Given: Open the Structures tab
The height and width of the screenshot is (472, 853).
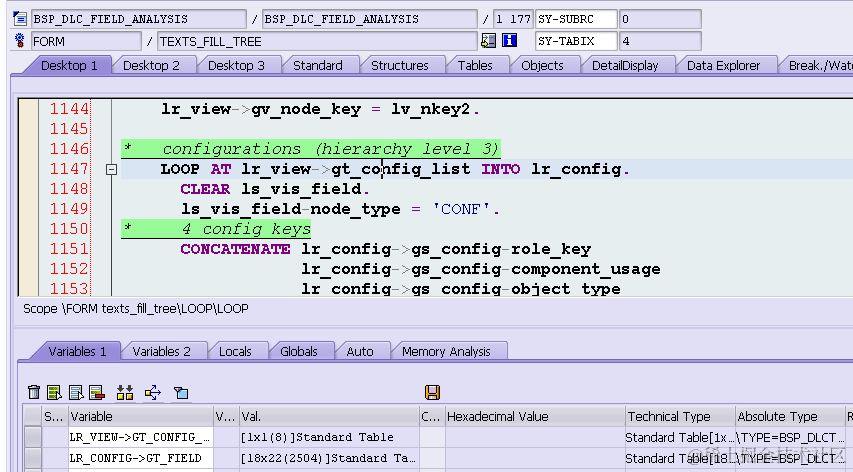Looking at the screenshot, I should click(x=399, y=65).
